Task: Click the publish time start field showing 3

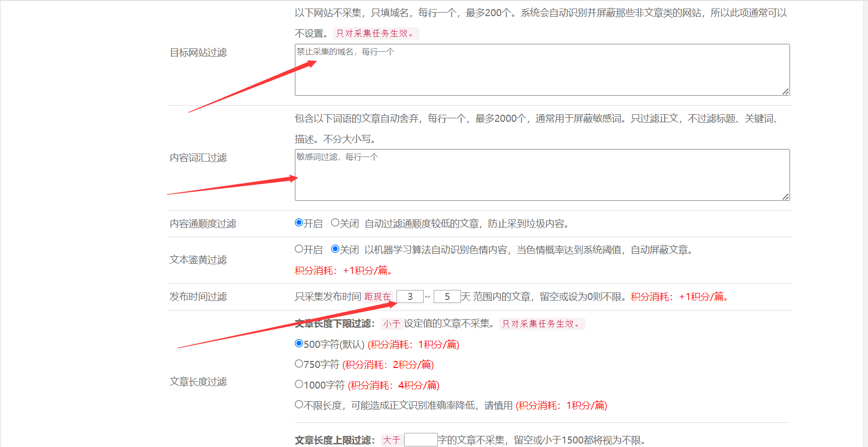Action: pyautogui.click(x=410, y=296)
